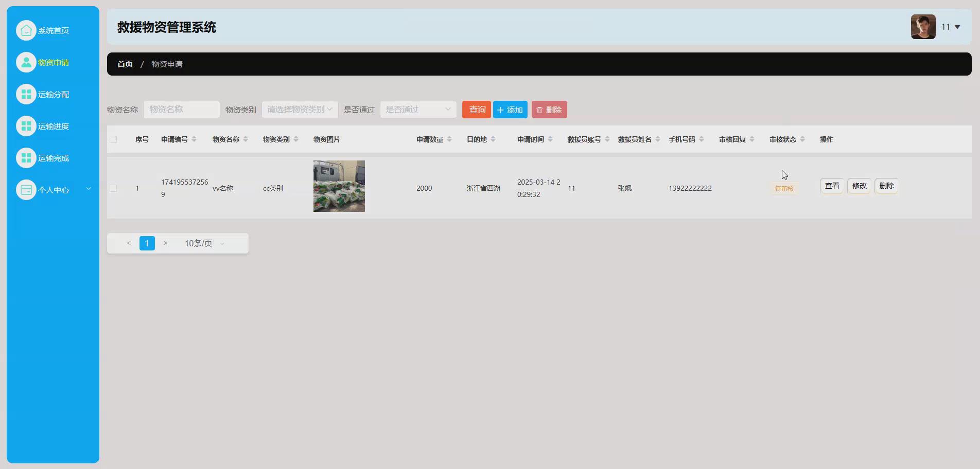Sort by 申请编号 column sort arrows
Image resolution: width=980 pixels, height=469 pixels.
(194, 139)
